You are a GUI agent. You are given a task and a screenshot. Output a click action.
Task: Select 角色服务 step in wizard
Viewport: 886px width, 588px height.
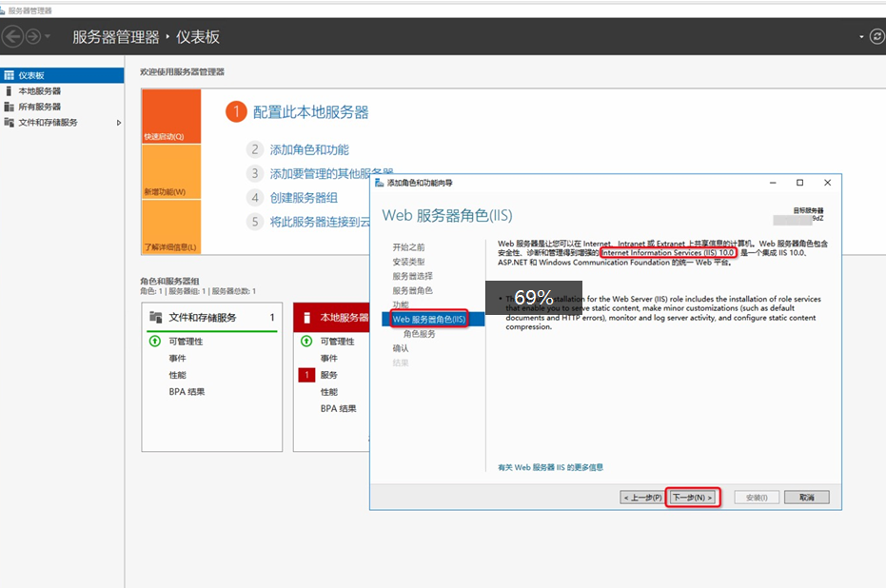(x=419, y=335)
